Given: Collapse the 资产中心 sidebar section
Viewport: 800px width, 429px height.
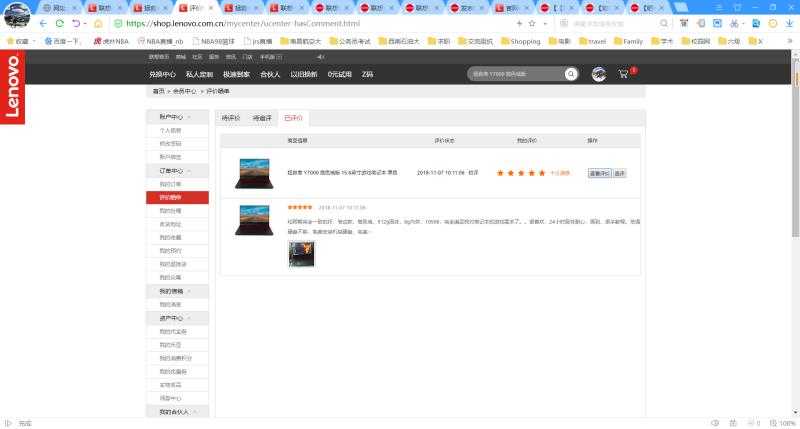Looking at the screenshot, I should pos(177,318).
